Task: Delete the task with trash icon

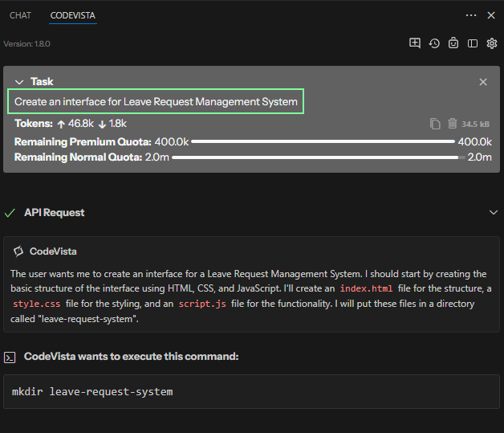Action: (453, 124)
